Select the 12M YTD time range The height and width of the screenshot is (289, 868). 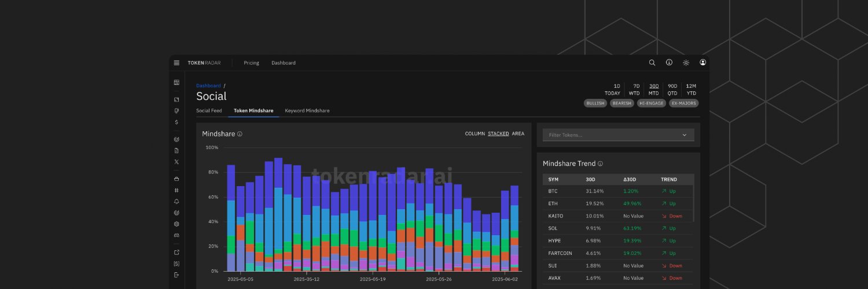[x=691, y=90]
